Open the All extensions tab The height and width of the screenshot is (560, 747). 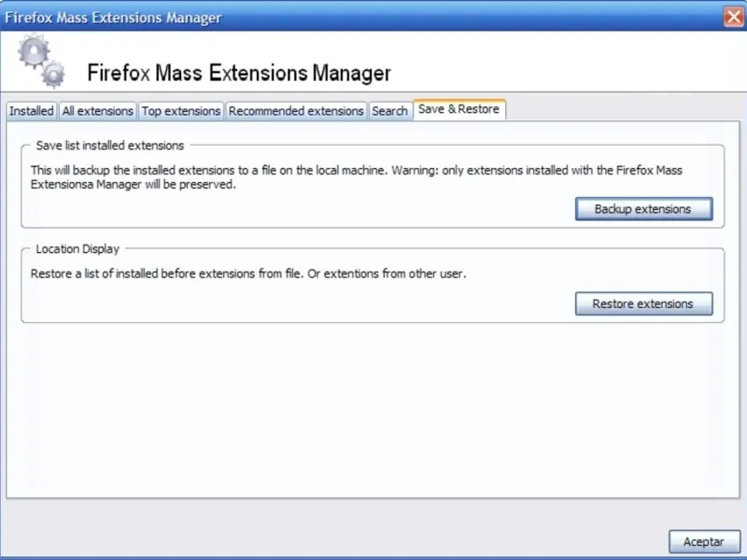(x=98, y=111)
